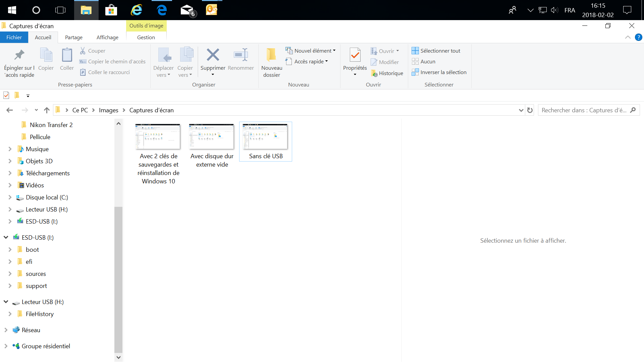Open Microsoft Store from the taskbar
644x362 pixels.
point(111,10)
